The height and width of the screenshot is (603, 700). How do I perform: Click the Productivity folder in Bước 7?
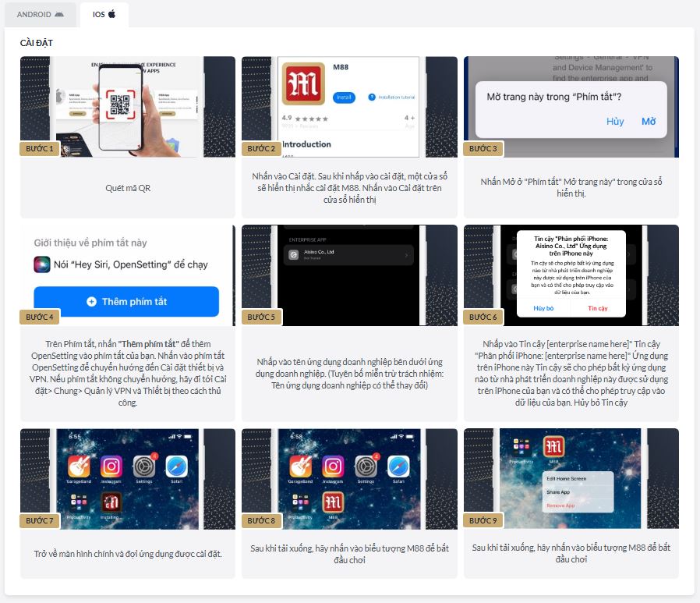(x=79, y=502)
